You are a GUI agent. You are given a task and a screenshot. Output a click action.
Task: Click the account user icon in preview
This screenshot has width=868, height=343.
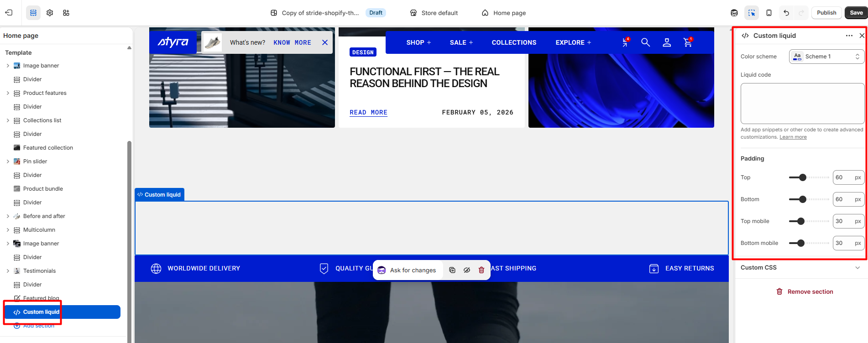(667, 42)
